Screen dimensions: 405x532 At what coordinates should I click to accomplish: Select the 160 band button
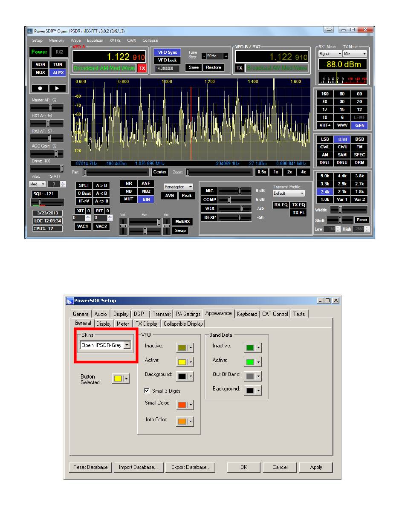coord(325,94)
